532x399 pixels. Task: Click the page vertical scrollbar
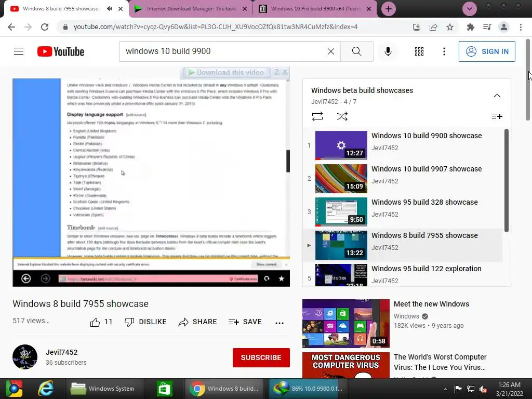click(528, 79)
